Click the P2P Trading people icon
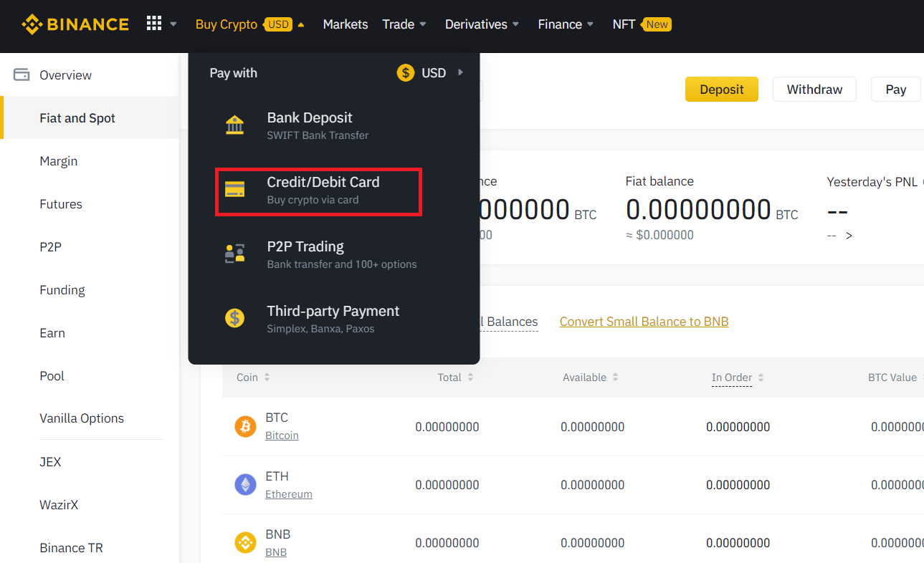The width and height of the screenshot is (924, 563). click(x=234, y=254)
